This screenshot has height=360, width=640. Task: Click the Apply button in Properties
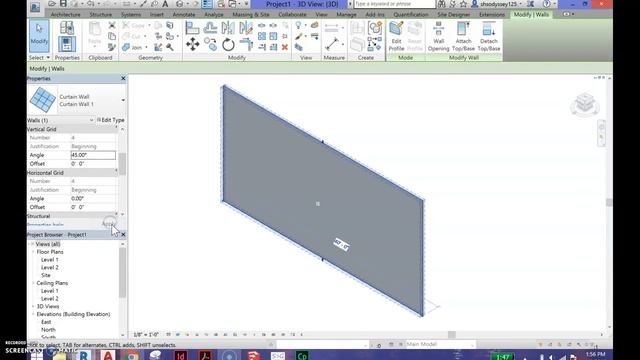pos(109,224)
